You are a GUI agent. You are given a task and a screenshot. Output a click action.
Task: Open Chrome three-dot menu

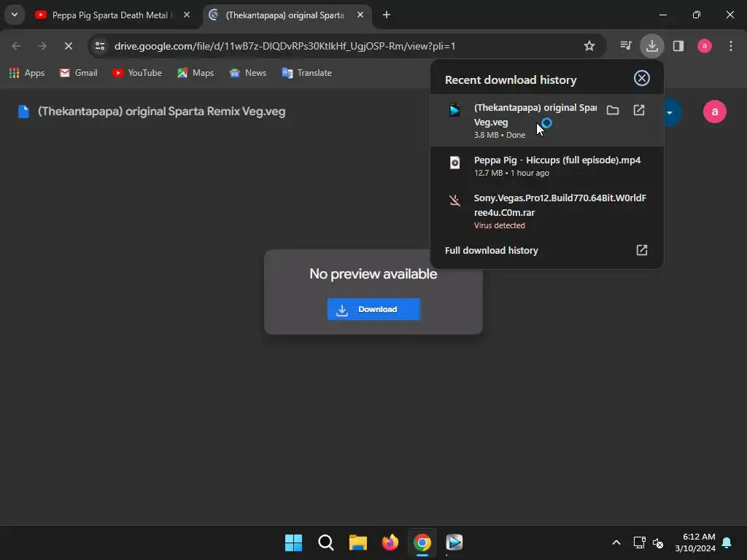pyautogui.click(x=731, y=46)
